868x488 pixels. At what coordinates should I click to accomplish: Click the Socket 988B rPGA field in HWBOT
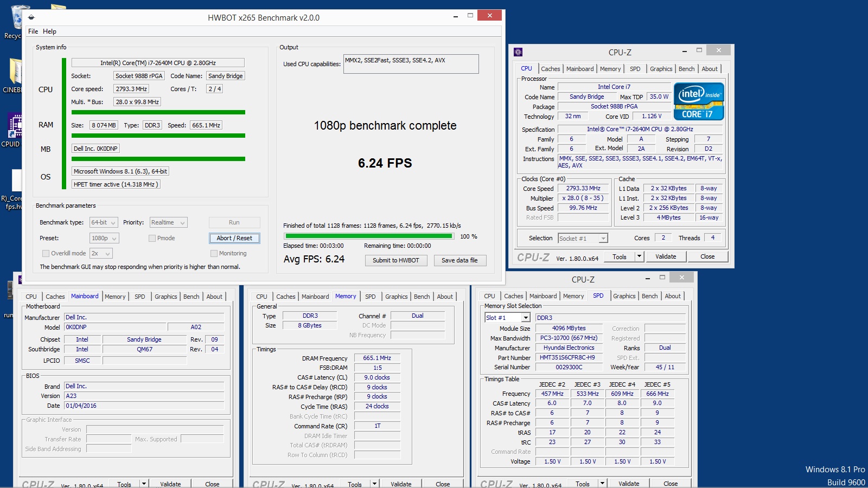[x=139, y=76]
